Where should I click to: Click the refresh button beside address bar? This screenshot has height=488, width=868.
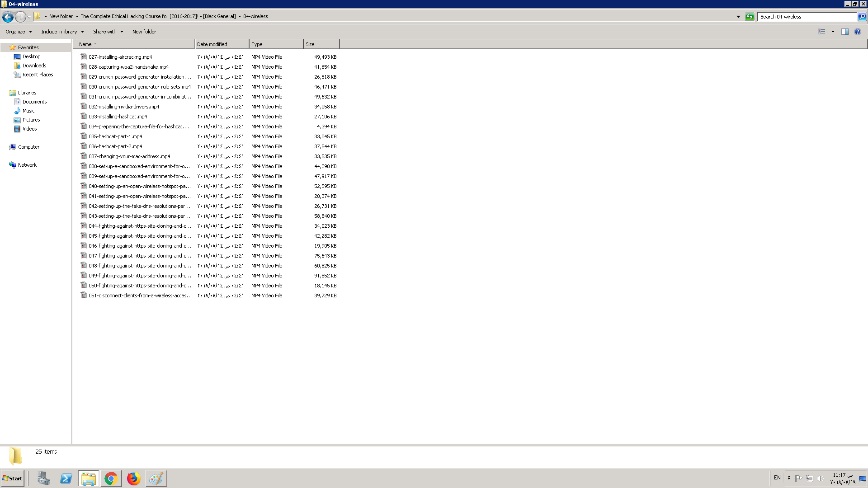pyautogui.click(x=750, y=17)
